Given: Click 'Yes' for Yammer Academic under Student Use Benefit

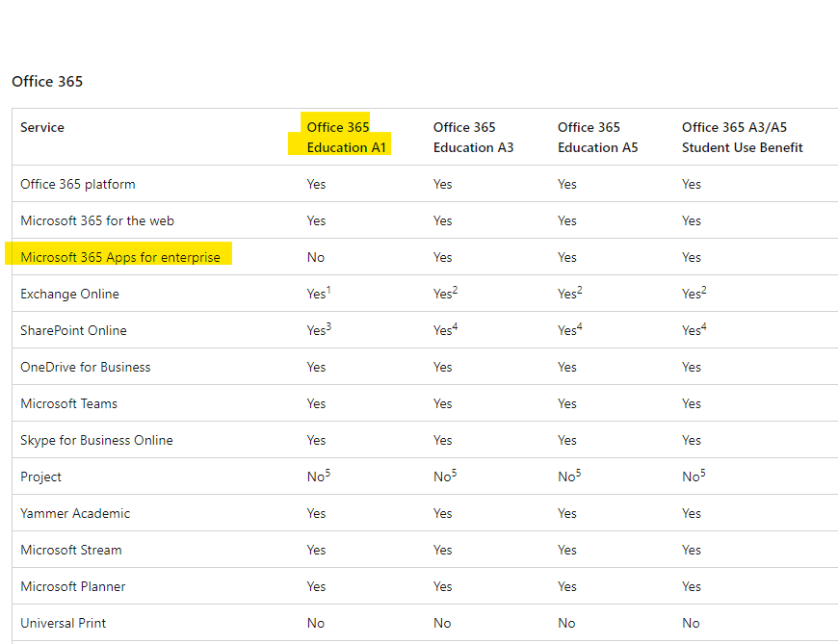Looking at the screenshot, I should pyautogui.click(x=691, y=513).
